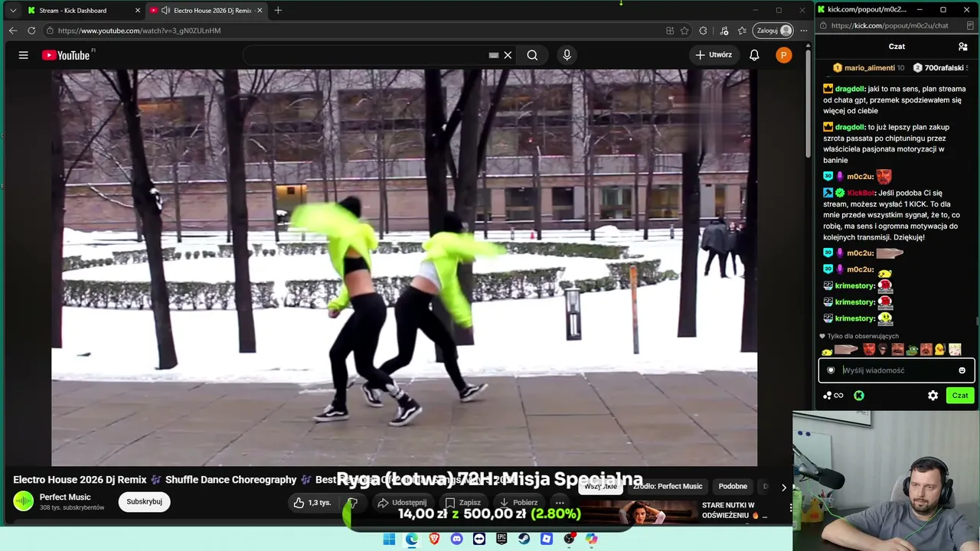Viewport: 980px width, 551px height.
Task: Open browser extensions puzzle icon
Action: pyautogui.click(x=704, y=31)
